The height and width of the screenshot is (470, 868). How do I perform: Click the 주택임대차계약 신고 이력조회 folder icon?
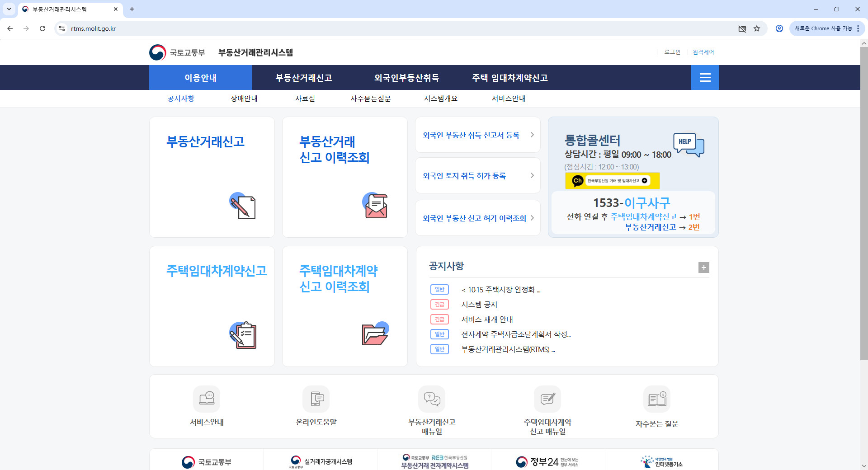pyautogui.click(x=375, y=334)
